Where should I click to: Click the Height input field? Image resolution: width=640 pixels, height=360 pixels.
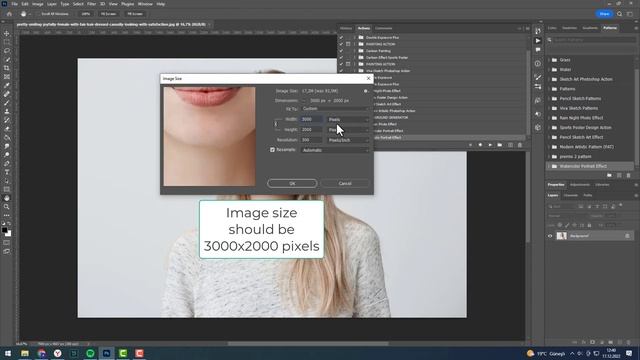(311, 130)
